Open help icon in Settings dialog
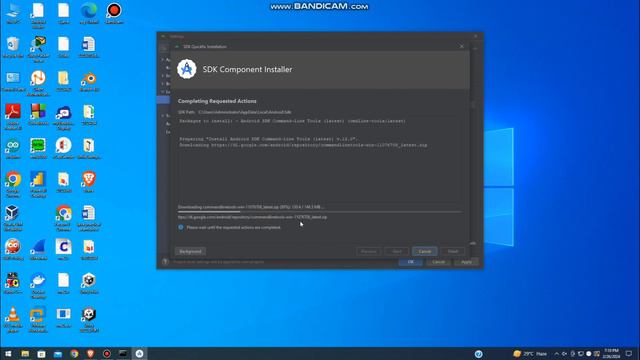 (165, 262)
